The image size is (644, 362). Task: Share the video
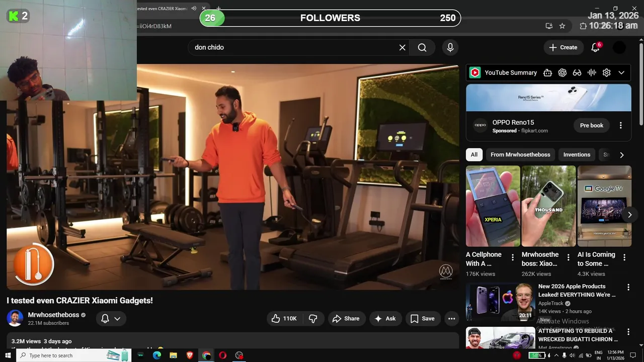click(346, 318)
